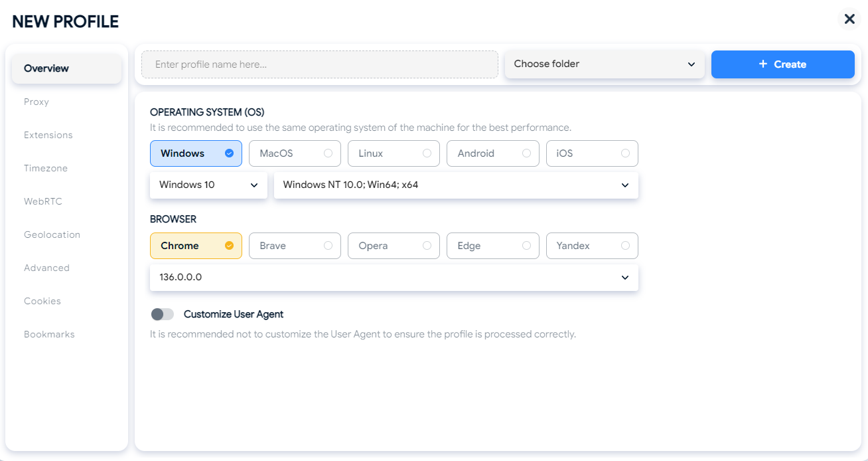868x461 pixels.
Task: Close the New Profile dialog
Action: click(849, 19)
